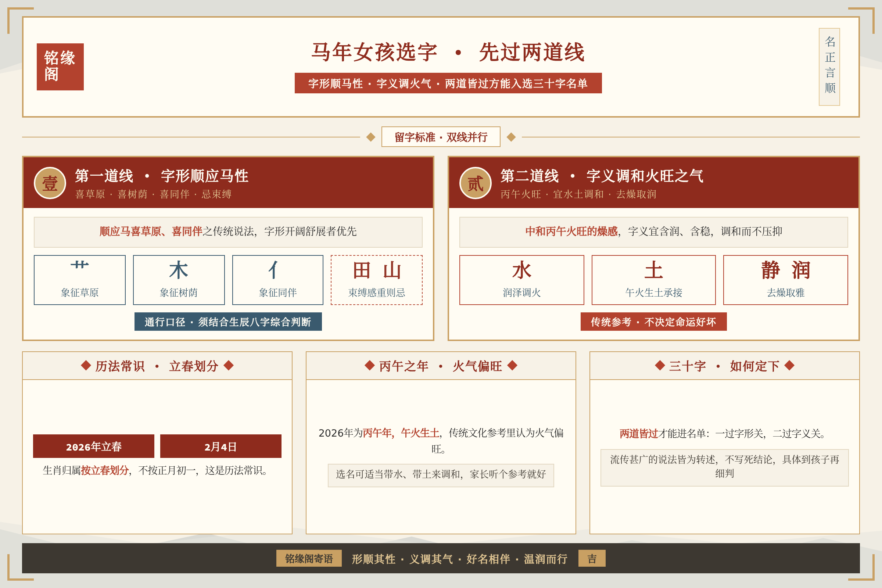Click the circular 贰 badge
This screenshot has height=588, width=882.
click(x=476, y=183)
